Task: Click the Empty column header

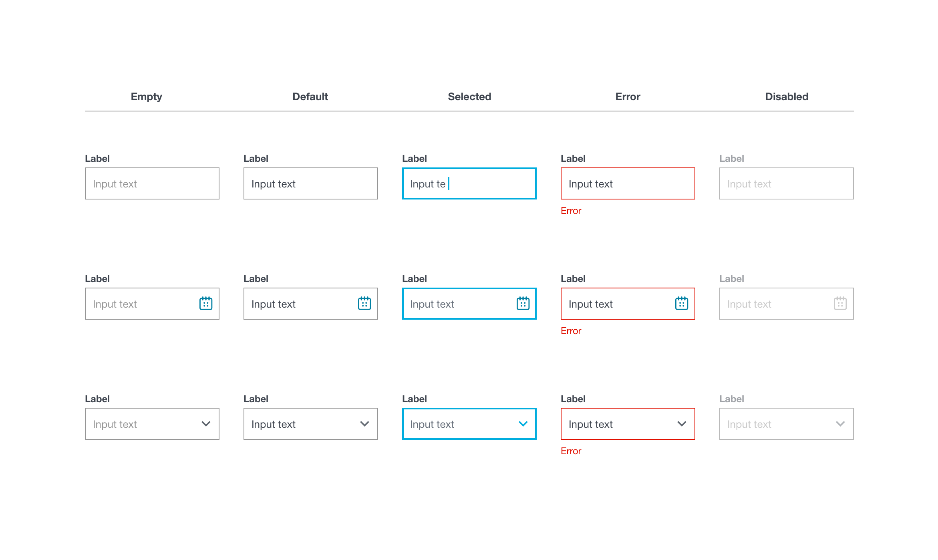Action: point(147,97)
